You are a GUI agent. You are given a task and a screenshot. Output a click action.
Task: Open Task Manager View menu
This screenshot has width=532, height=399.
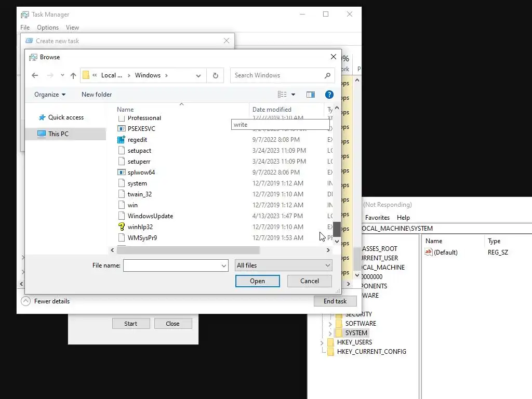tap(72, 28)
